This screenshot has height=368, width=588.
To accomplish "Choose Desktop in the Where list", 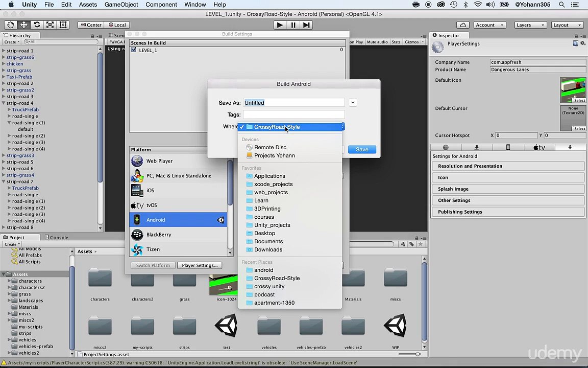I will coord(290,233).
